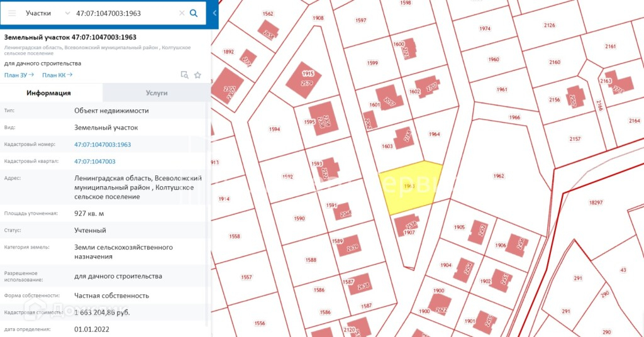Select parcel 1960 on the map
This screenshot has height=337, width=644.
494,60
